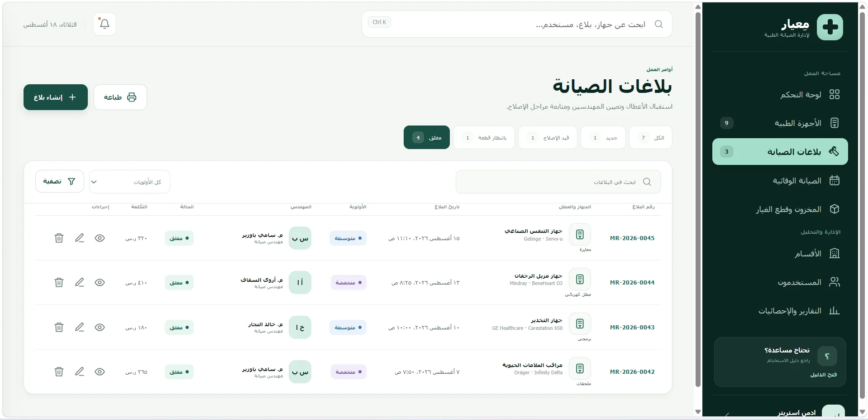This screenshot has height=420, width=868.
Task: Edit report MR-2026-0045 with pencil icon
Action: pos(80,238)
